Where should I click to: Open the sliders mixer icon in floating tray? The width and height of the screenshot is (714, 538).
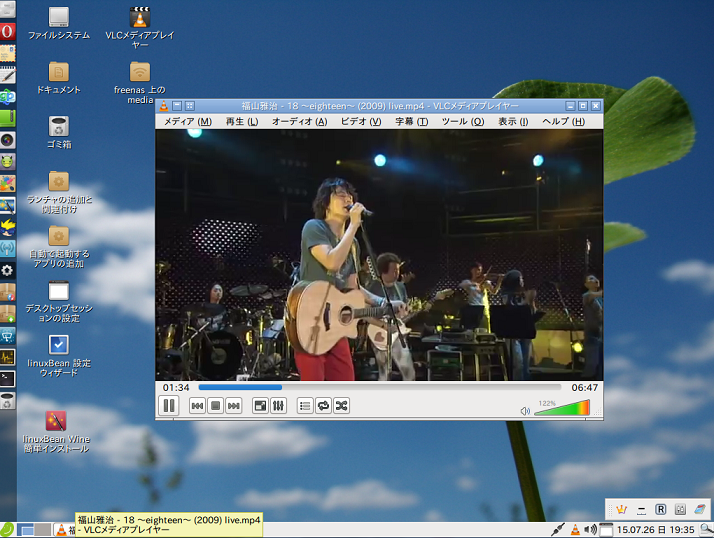(x=680, y=510)
